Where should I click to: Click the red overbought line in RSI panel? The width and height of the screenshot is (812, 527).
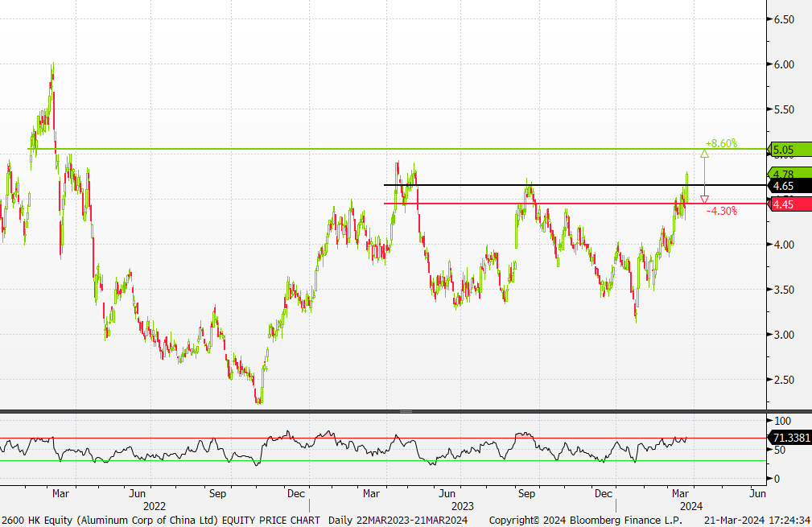coord(322,438)
